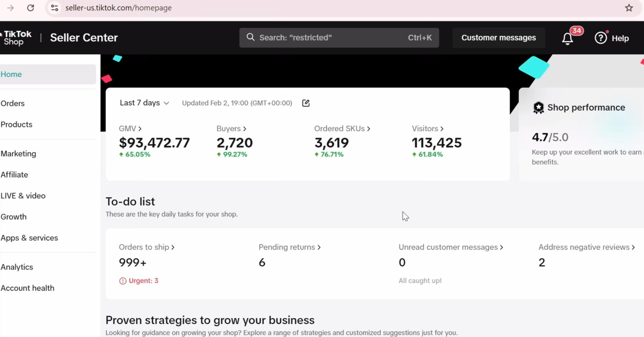
Task: Click the browser reload icon
Action: pyautogui.click(x=30, y=8)
